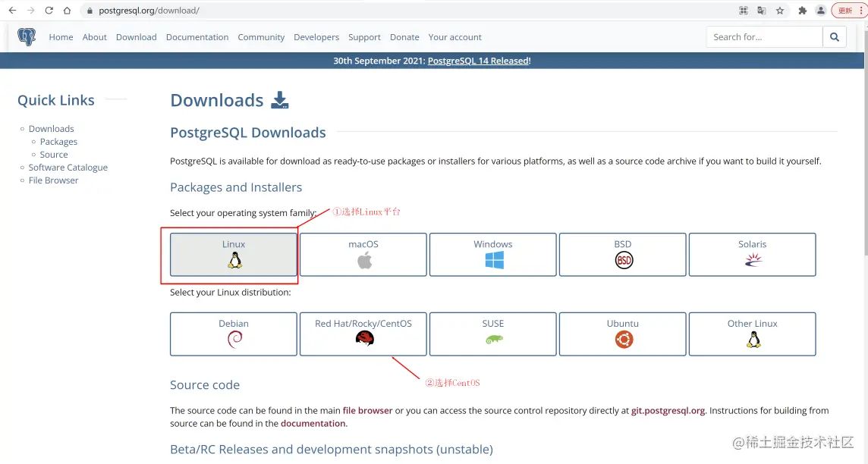
Task: Open the Donate menu item
Action: (x=404, y=37)
